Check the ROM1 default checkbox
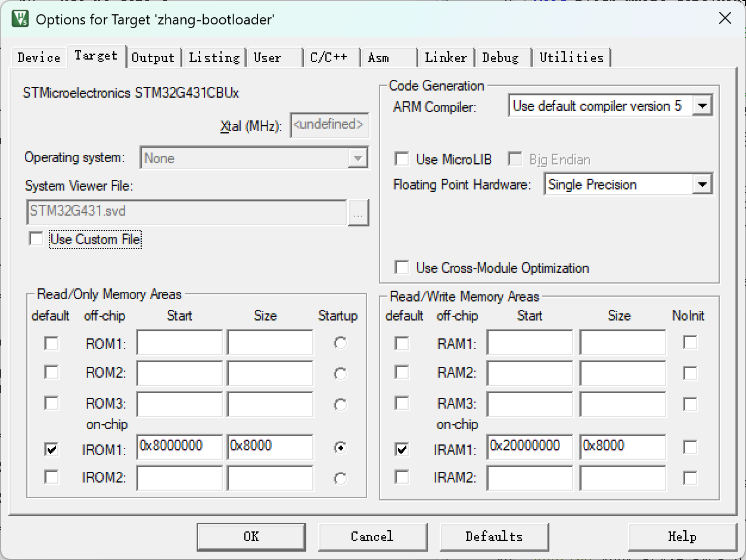The width and height of the screenshot is (746, 560). 52,343
